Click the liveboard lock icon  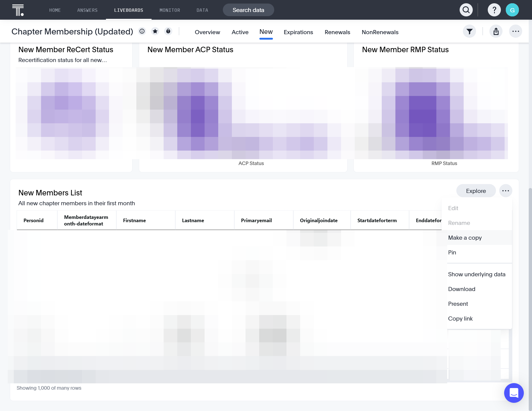click(x=168, y=31)
